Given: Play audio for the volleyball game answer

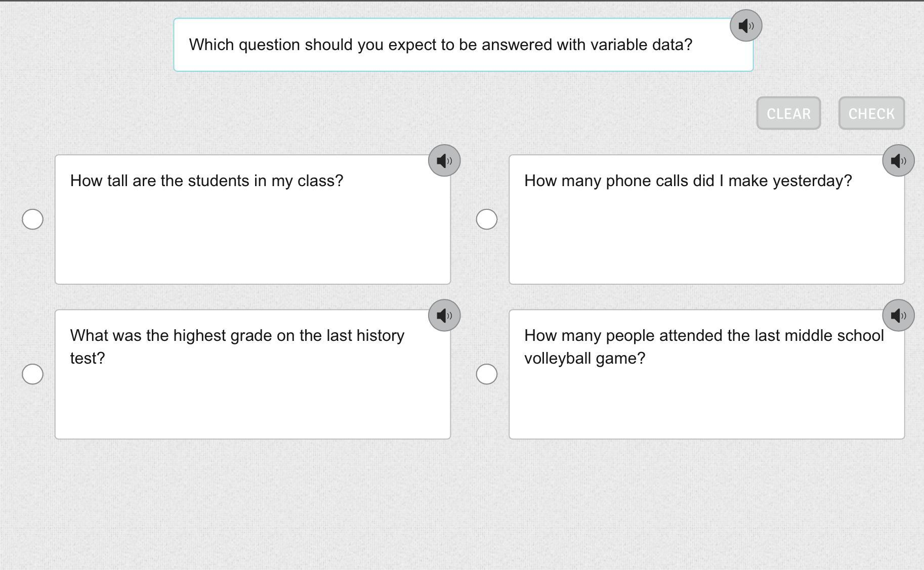Looking at the screenshot, I should 898,316.
